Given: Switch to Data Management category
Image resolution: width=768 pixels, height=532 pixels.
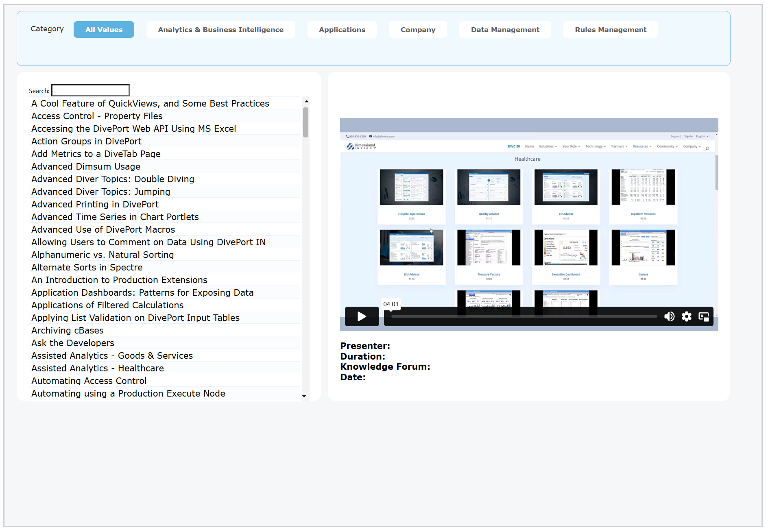Looking at the screenshot, I should [x=505, y=30].
